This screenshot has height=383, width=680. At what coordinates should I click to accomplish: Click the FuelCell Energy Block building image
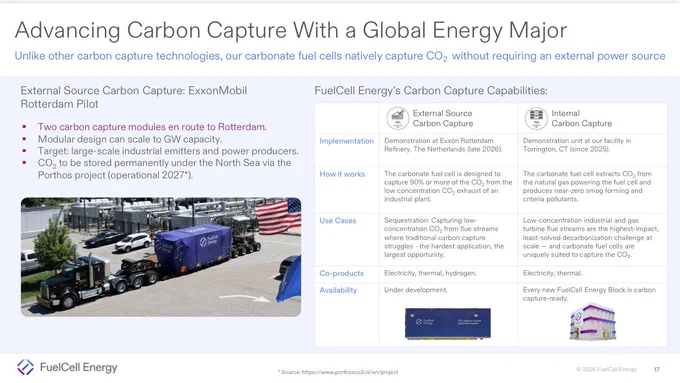click(x=592, y=322)
